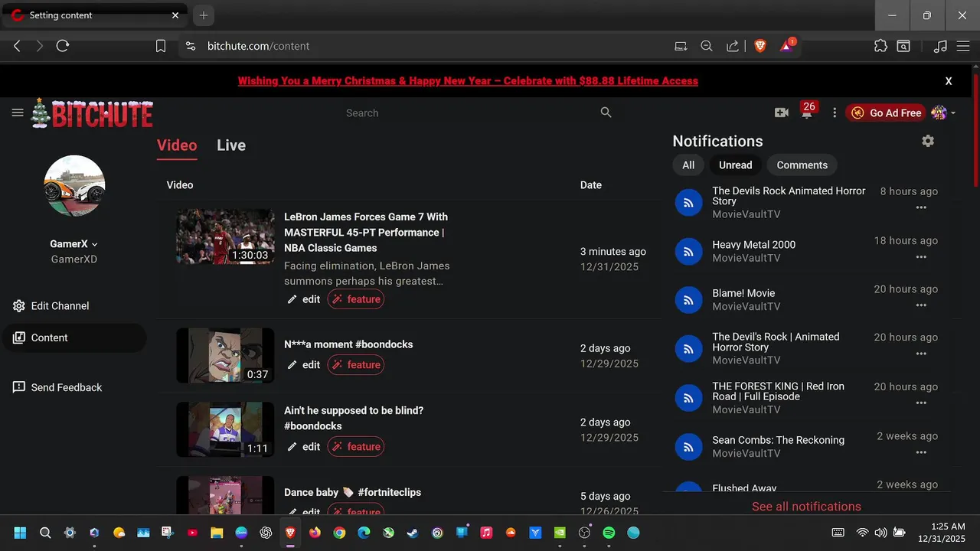Click feature button for Ain't he supposed to be blind
The image size is (980, 551).
tap(356, 447)
